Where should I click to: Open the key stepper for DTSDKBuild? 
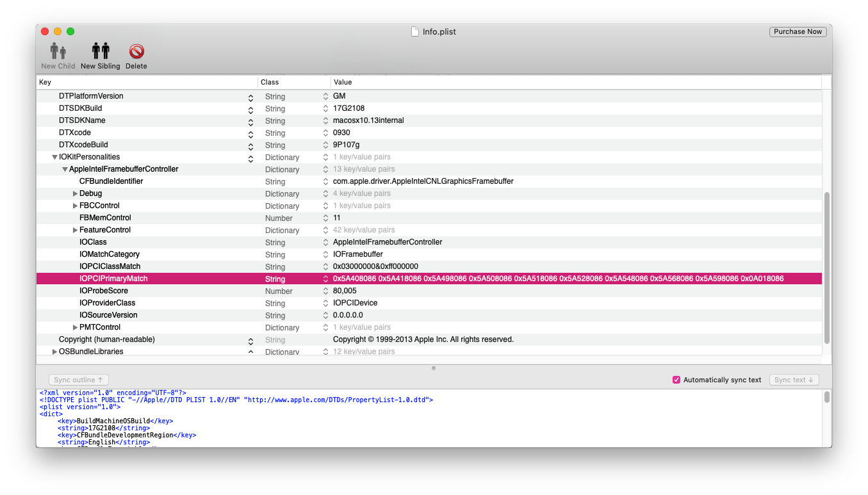click(250, 109)
